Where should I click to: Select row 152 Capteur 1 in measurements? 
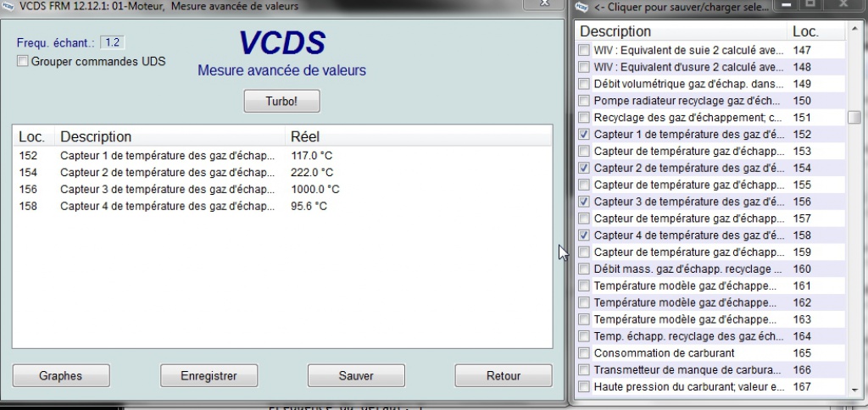[281, 156]
